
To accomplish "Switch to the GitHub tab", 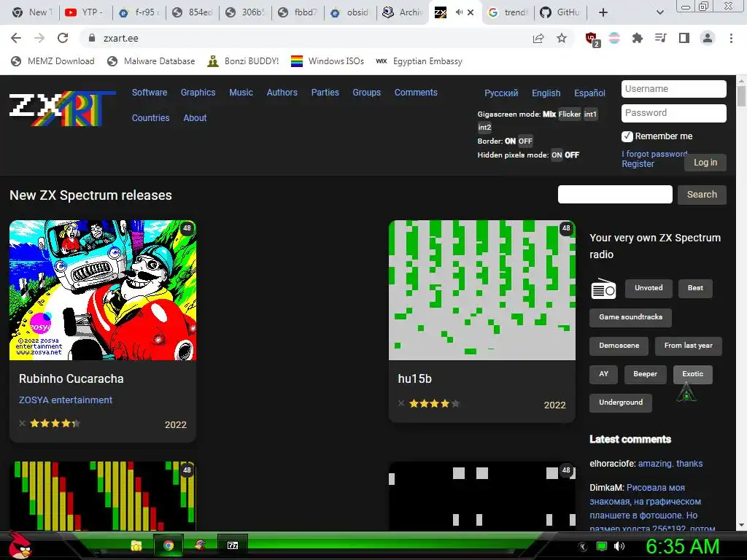I will click(x=560, y=12).
